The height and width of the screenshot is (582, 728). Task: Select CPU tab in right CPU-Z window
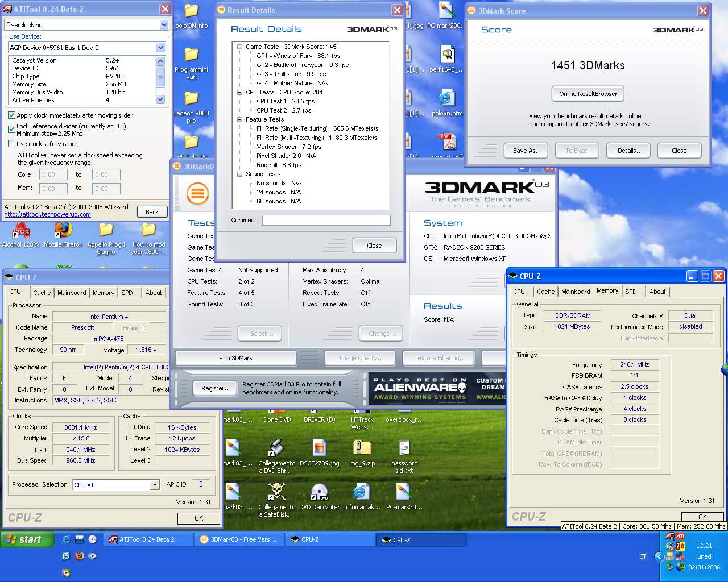coord(519,292)
